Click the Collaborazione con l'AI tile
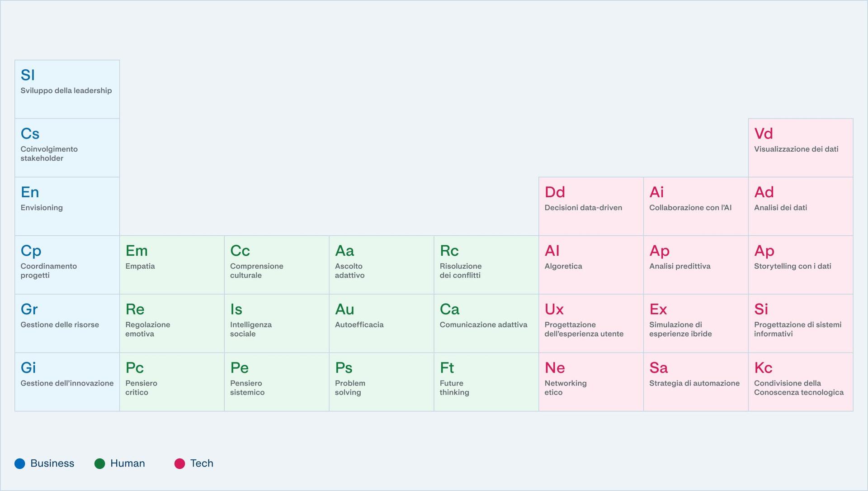The width and height of the screenshot is (868, 491). pyautogui.click(x=695, y=206)
